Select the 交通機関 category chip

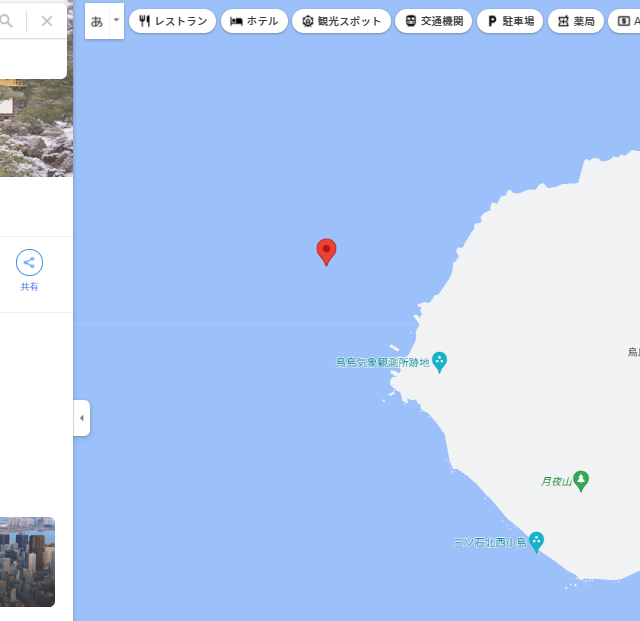[x=433, y=21]
